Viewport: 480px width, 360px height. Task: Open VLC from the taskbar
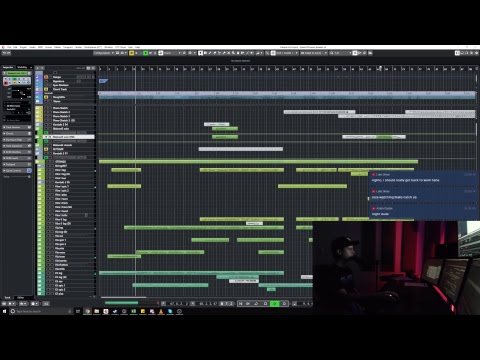(x=161, y=311)
